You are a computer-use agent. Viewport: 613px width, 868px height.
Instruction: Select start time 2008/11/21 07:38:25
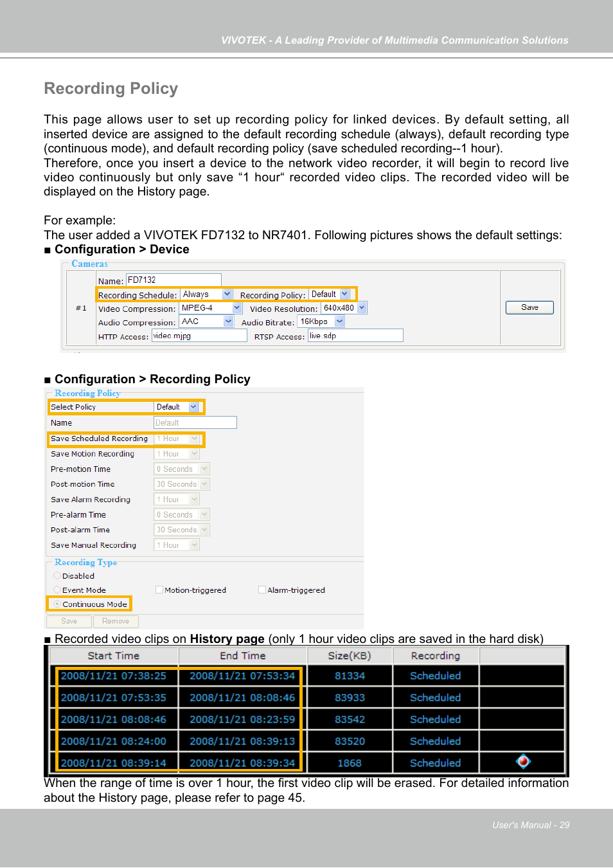click(114, 676)
